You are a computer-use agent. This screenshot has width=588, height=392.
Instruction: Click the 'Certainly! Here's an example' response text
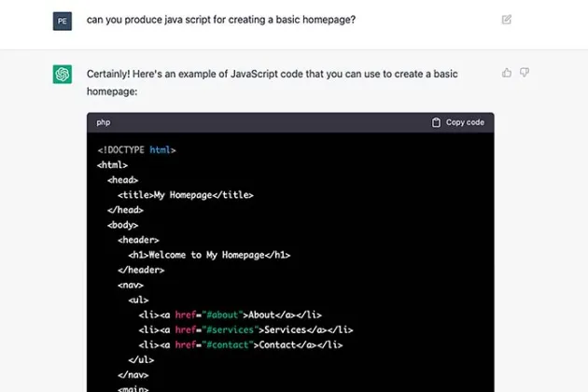tap(272, 82)
